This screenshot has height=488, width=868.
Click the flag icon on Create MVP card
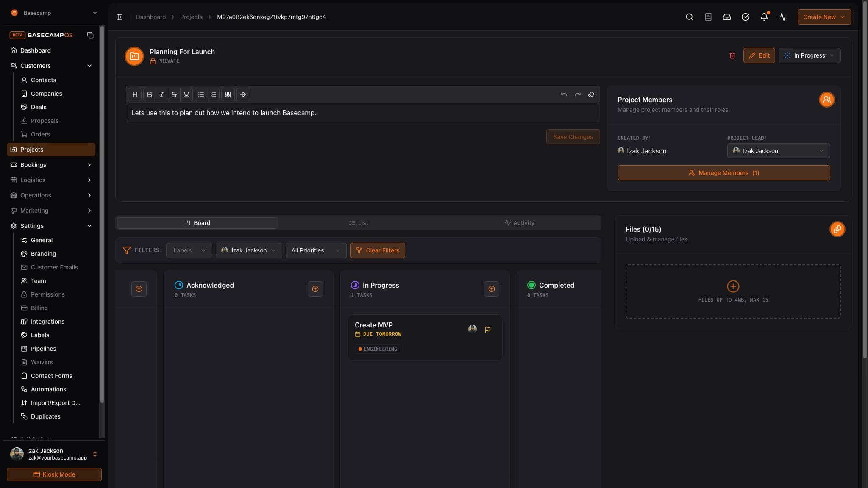(x=488, y=330)
